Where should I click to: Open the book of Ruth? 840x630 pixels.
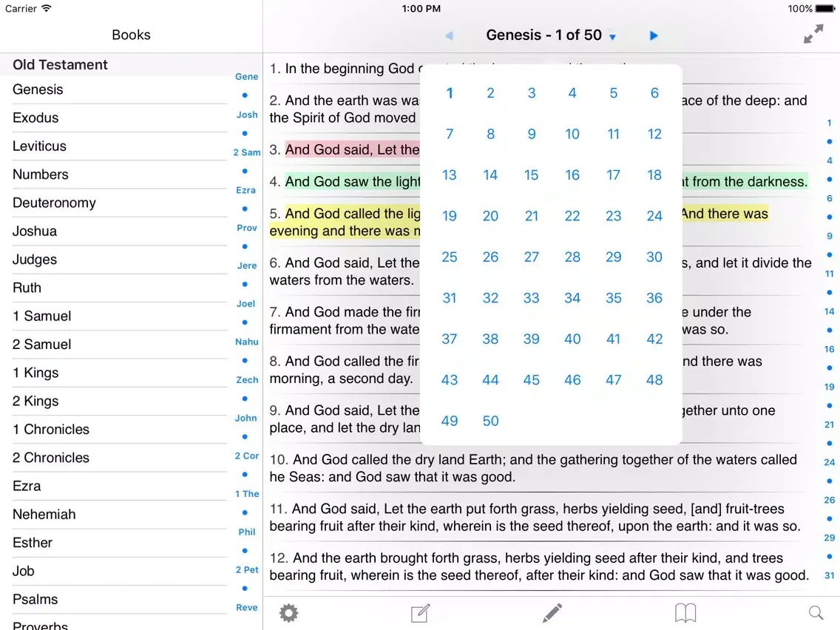pyautogui.click(x=120, y=288)
